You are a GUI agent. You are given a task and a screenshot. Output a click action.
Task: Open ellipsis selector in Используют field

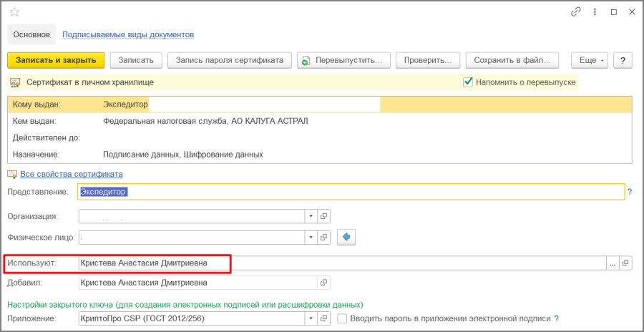pyautogui.click(x=613, y=263)
